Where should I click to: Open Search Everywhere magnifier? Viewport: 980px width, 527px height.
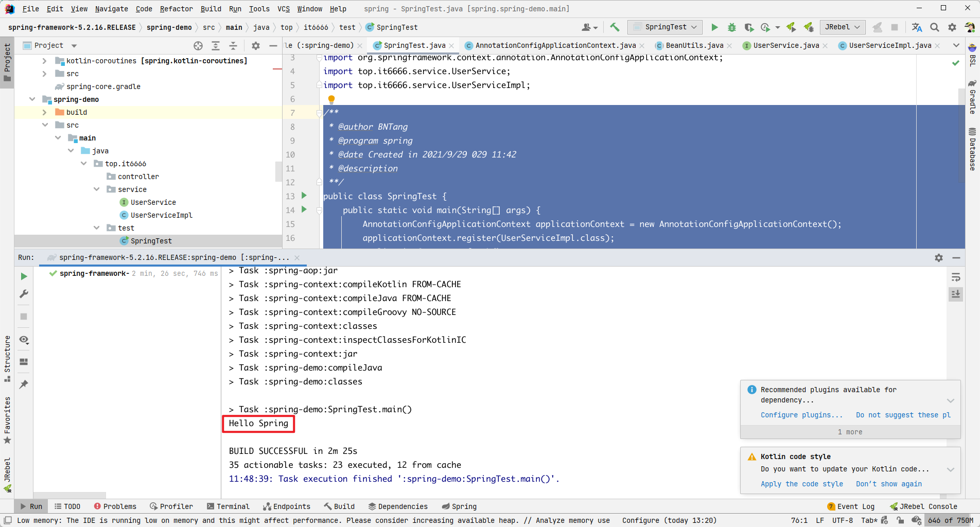click(x=935, y=27)
